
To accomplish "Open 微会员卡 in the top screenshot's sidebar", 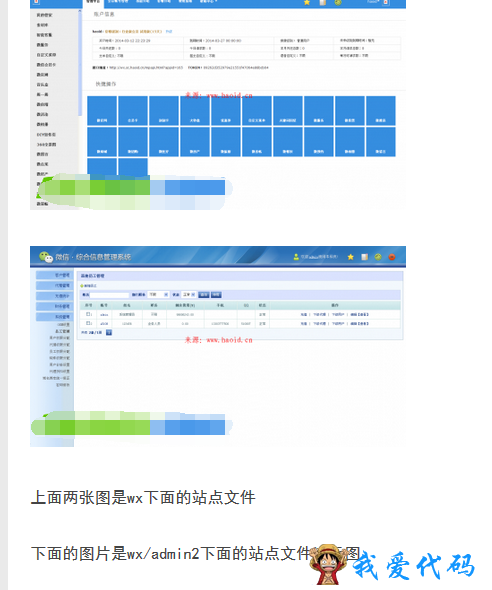I will [x=46, y=65].
